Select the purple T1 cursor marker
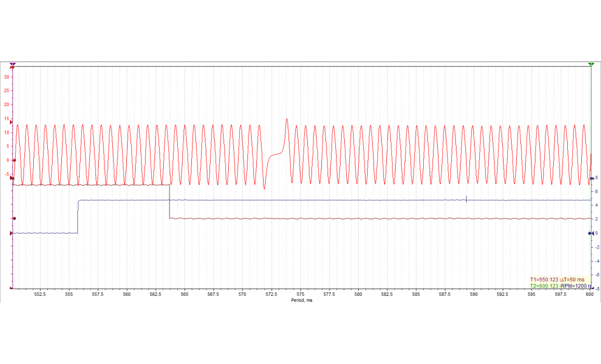The height and width of the screenshot is (364, 601). pyautogui.click(x=12, y=64)
